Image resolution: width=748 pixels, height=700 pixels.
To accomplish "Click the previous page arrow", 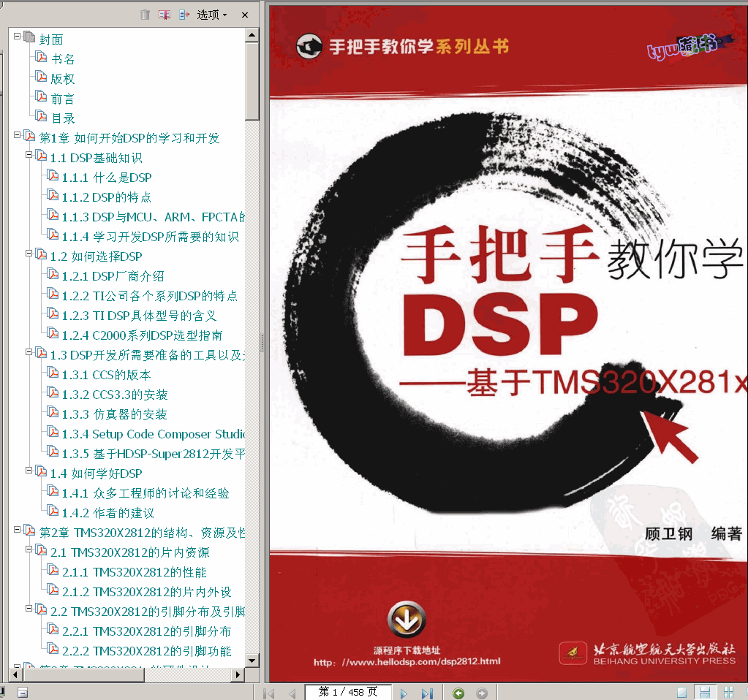I will click(292, 693).
